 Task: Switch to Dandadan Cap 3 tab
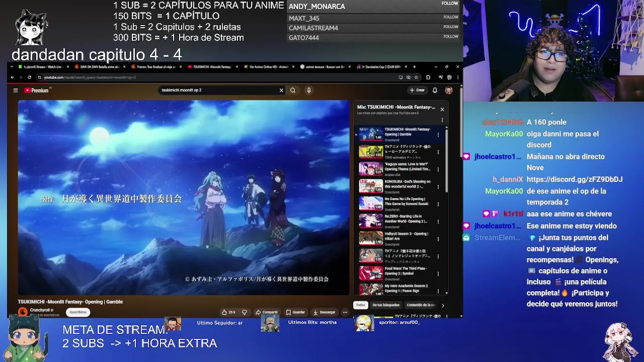tap(381, 67)
